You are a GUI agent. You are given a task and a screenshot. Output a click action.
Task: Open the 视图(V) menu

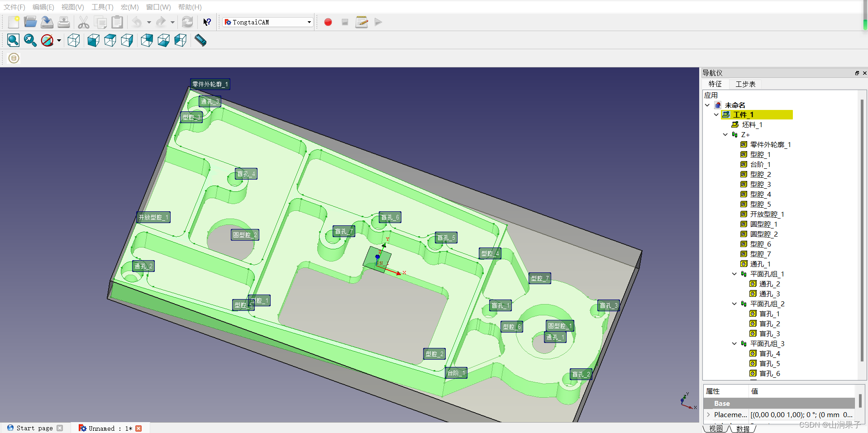73,7
